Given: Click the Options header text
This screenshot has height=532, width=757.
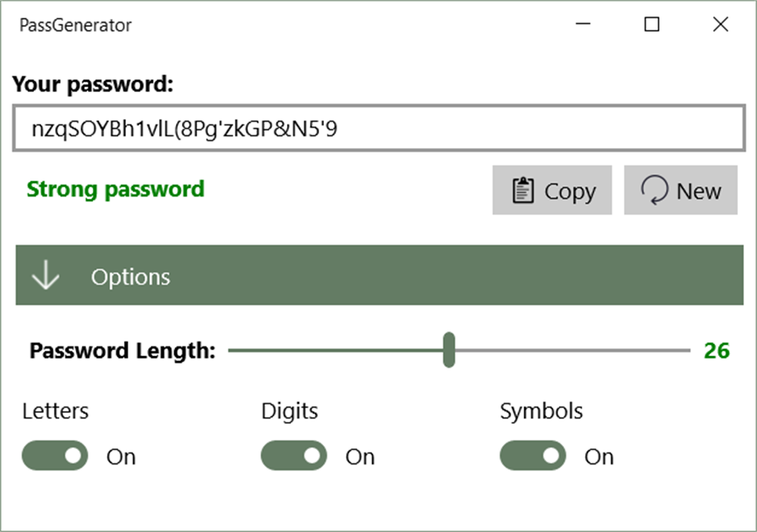Looking at the screenshot, I should coord(131,276).
